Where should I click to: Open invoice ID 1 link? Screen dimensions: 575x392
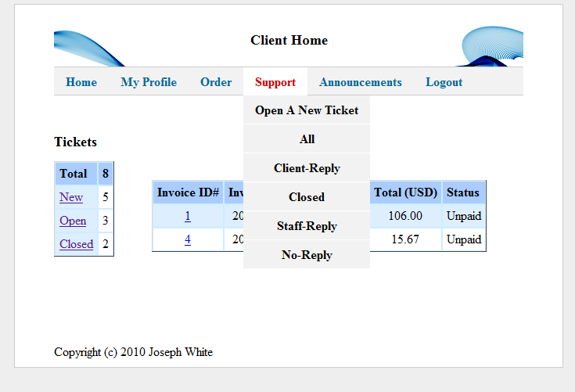click(x=188, y=217)
